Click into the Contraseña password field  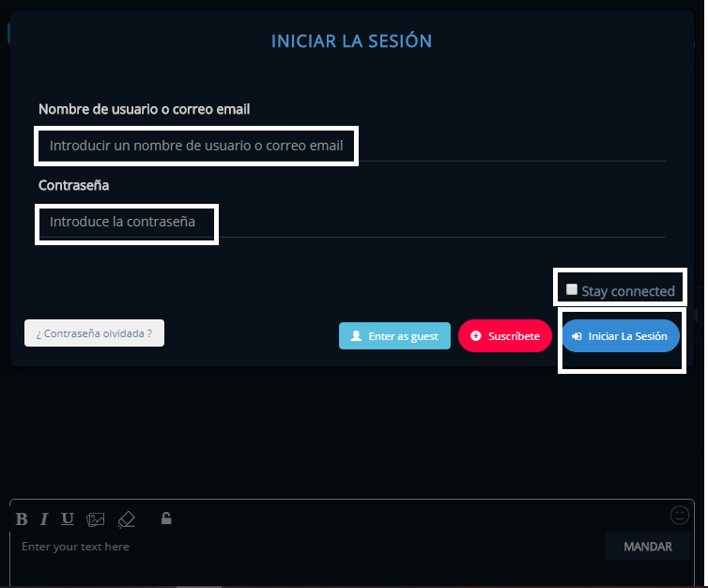351,223
